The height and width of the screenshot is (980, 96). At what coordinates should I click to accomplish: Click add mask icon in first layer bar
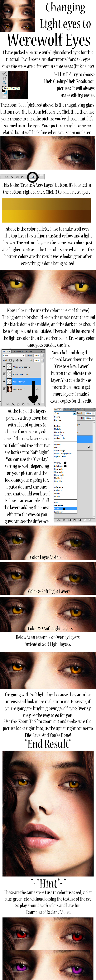click(17, 177)
